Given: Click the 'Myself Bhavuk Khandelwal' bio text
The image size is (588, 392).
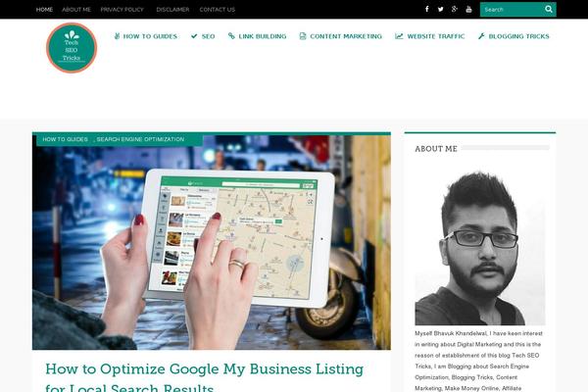Looking at the screenshot, I should 479,361.
